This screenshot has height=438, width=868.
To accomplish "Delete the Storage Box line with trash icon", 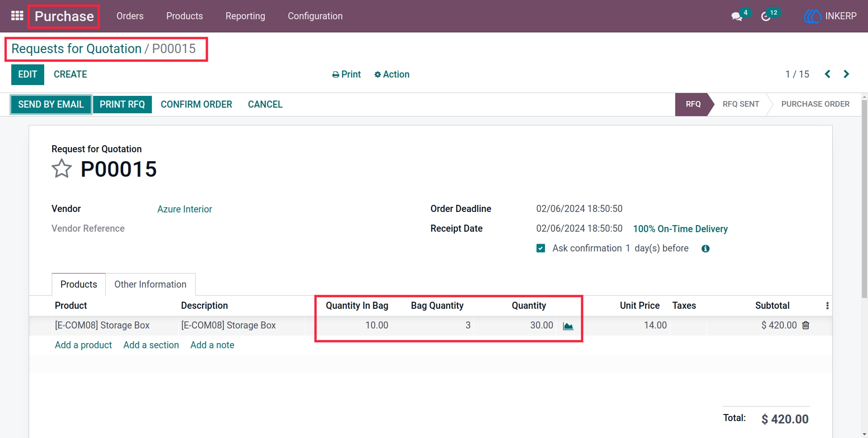I will click(805, 325).
